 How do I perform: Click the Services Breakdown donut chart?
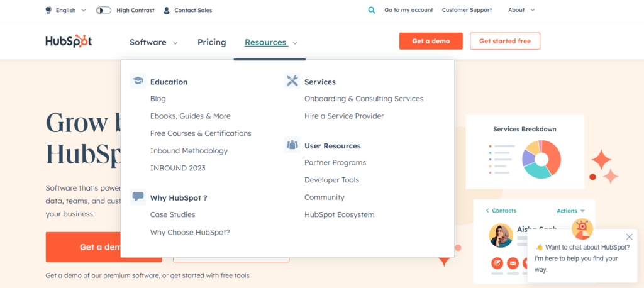pos(541,159)
